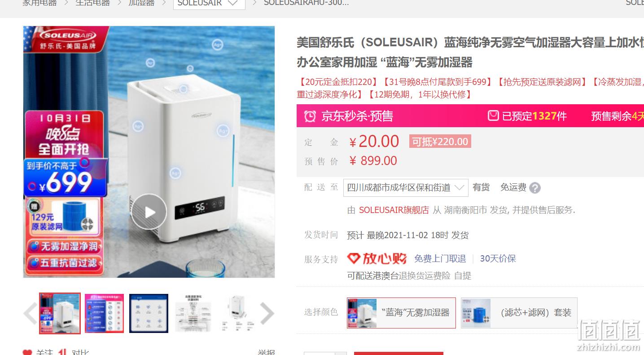The height and width of the screenshot is (355, 644).
Task: Click the red heart follow icon
Action: [27, 352]
